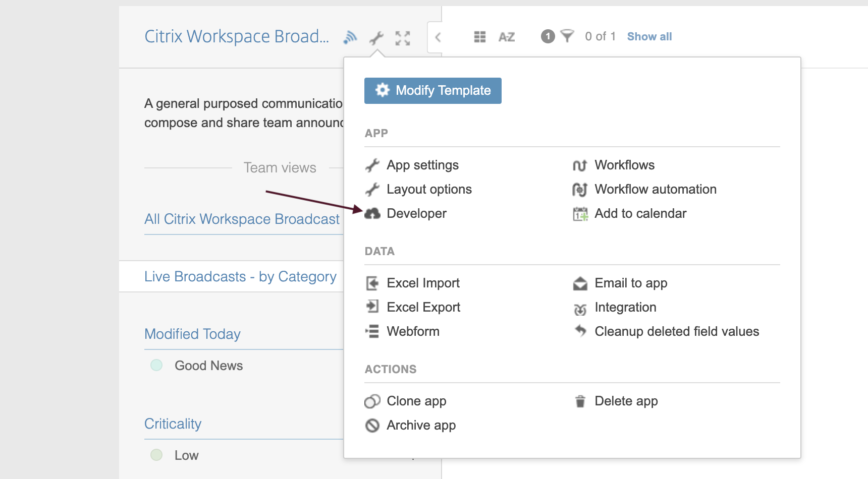Click the AZ sort icon

pyautogui.click(x=507, y=37)
